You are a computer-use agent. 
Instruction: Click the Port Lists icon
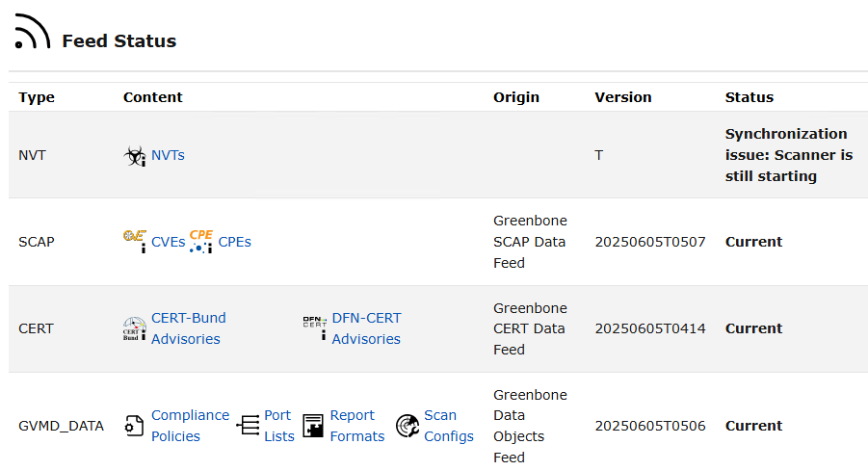[x=249, y=426]
